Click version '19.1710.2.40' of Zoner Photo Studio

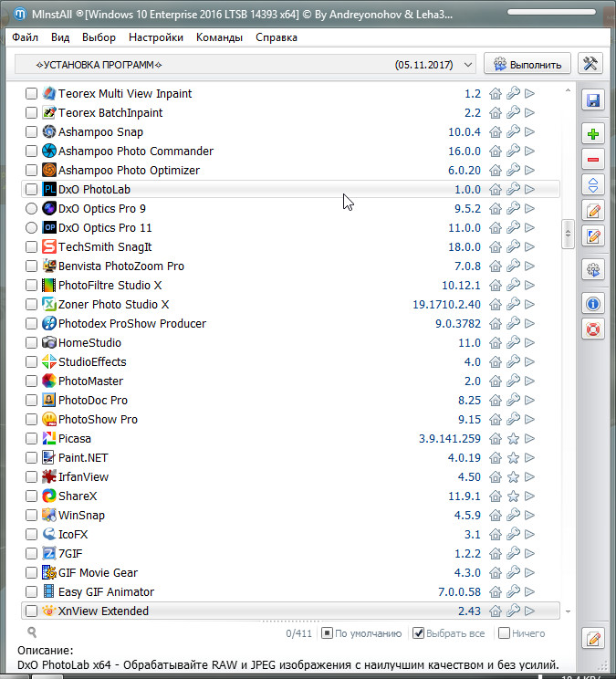pyautogui.click(x=446, y=305)
